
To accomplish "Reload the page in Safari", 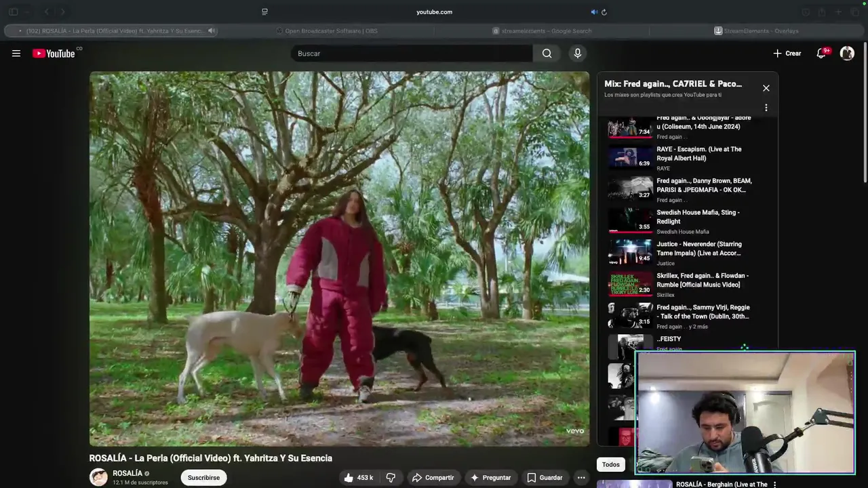I will point(604,12).
